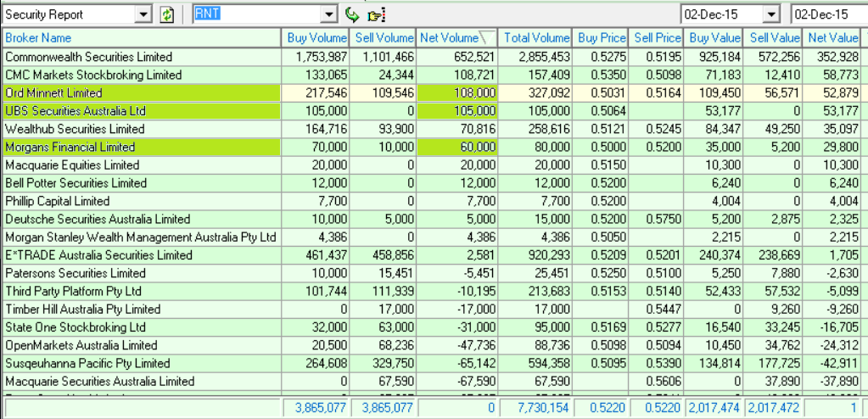This screenshot has width=868, height=419.
Task: Click total buy value footer 2,017,474
Action: point(714,408)
